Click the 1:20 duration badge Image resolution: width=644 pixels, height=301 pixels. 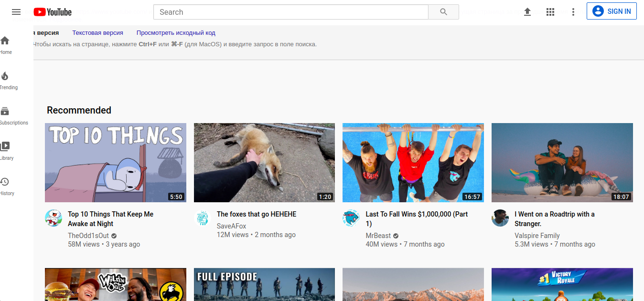pyautogui.click(x=325, y=197)
